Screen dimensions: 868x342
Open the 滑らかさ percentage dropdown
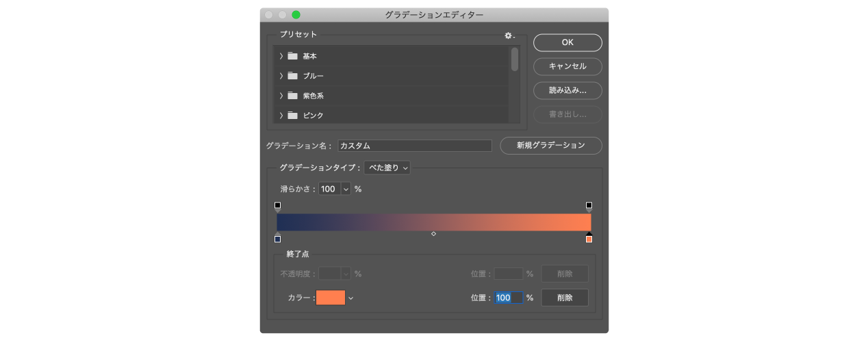[345, 189]
